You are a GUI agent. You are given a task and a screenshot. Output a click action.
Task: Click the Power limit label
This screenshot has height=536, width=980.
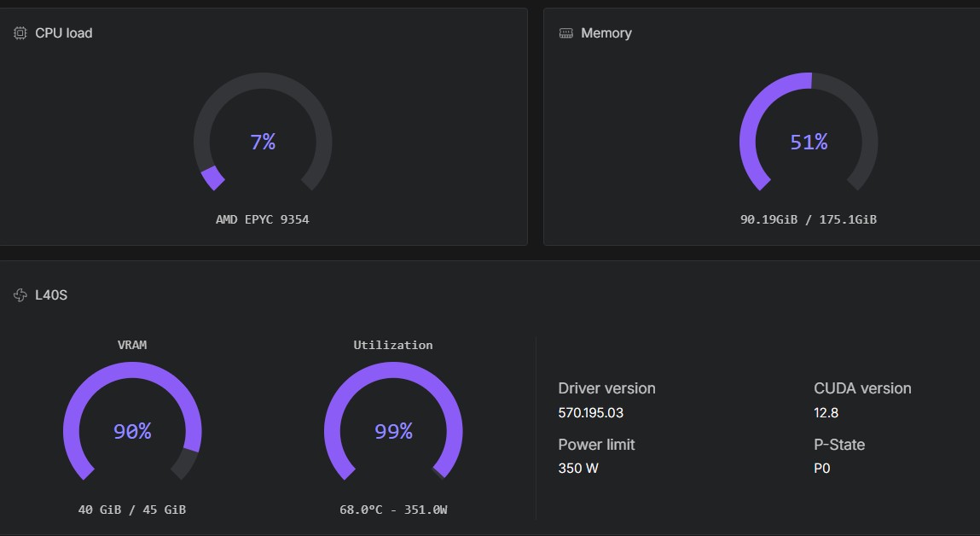coord(596,445)
